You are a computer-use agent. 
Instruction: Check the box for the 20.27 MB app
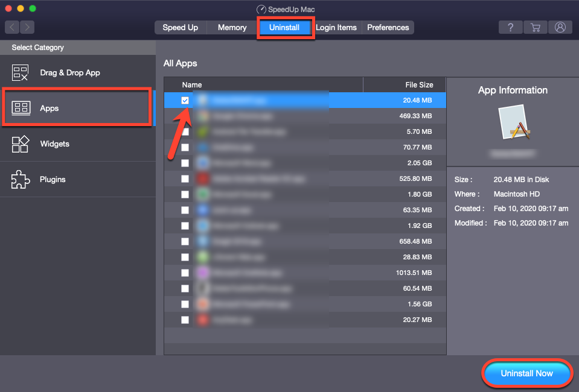click(185, 320)
